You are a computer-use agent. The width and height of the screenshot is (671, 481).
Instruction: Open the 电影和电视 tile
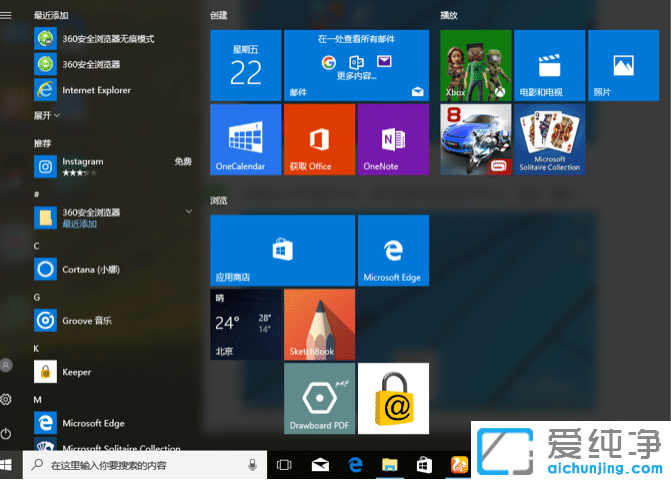click(549, 65)
